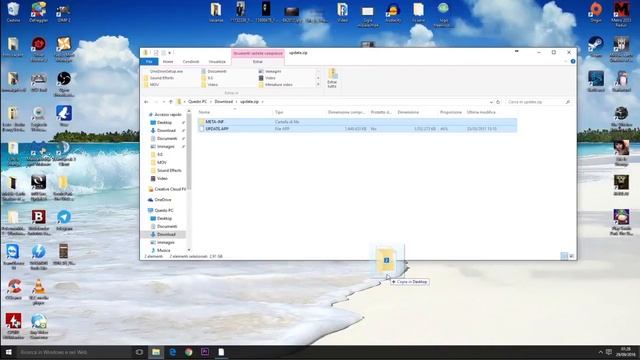The image size is (640, 360).
Task: Click the Windows Start button
Action: pyautogui.click(x=8, y=352)
